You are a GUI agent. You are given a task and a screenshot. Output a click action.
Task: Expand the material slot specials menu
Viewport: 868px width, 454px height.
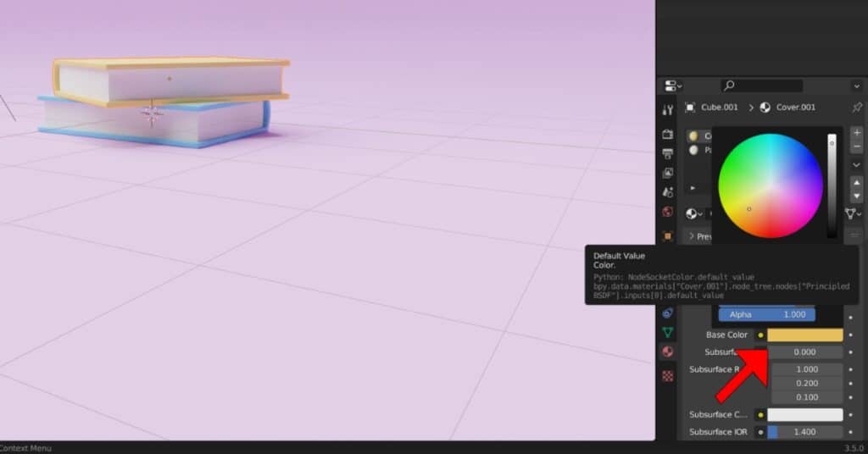click(856, 164)
